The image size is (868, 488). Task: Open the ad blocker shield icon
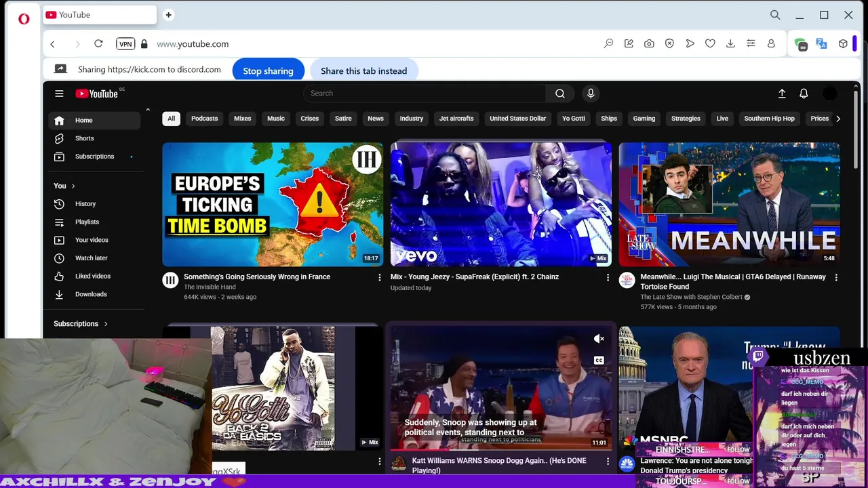[x=669, y=43]
